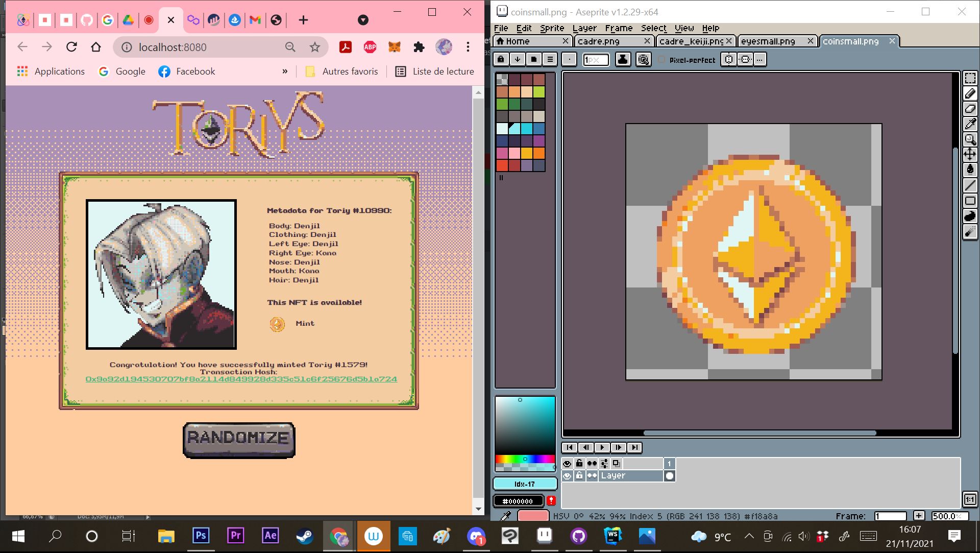Open the Facebook bookmark
This screenshot has height=553, width=980.
(x=186, y=71)
